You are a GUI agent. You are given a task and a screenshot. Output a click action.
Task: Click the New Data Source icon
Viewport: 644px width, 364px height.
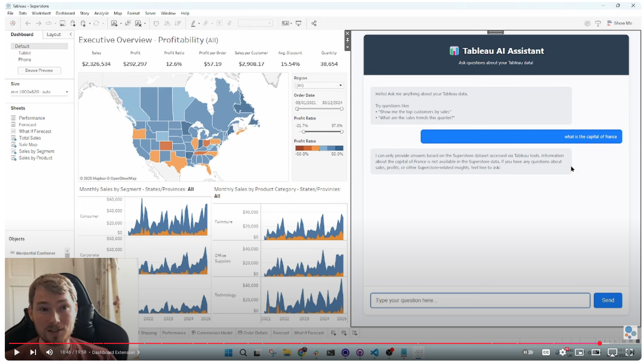(73, 23)
